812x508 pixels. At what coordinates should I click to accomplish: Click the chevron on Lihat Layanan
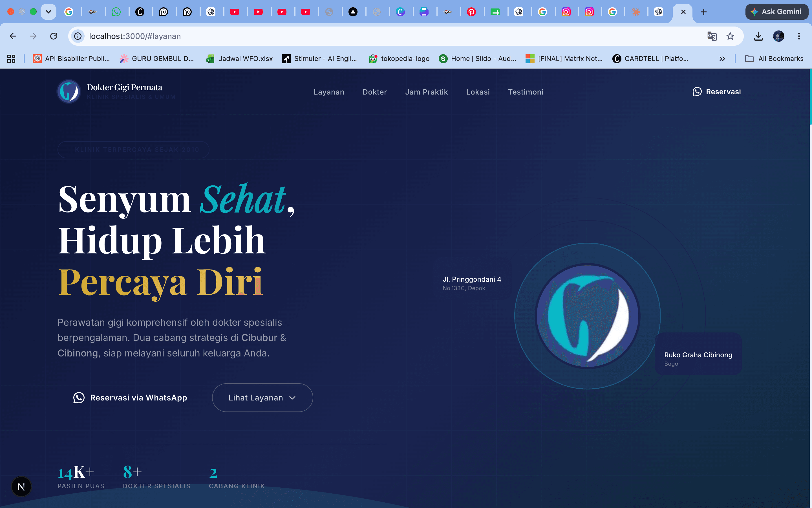pos(293,398)
